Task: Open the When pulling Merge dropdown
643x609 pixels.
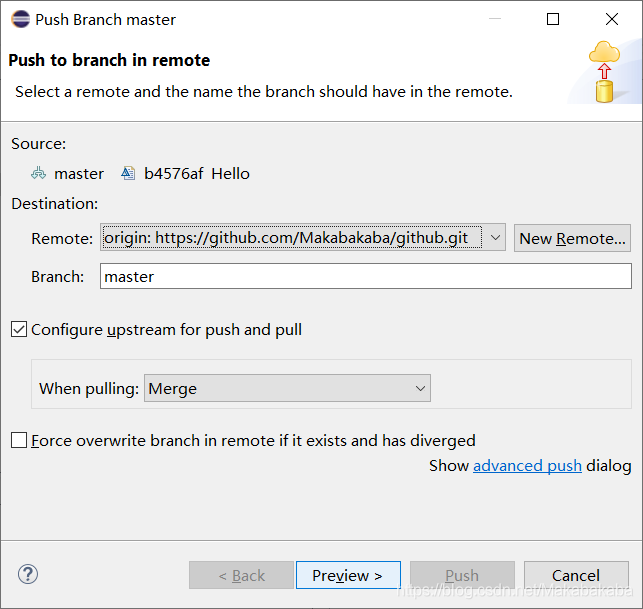Action: (x=287, y=388)
